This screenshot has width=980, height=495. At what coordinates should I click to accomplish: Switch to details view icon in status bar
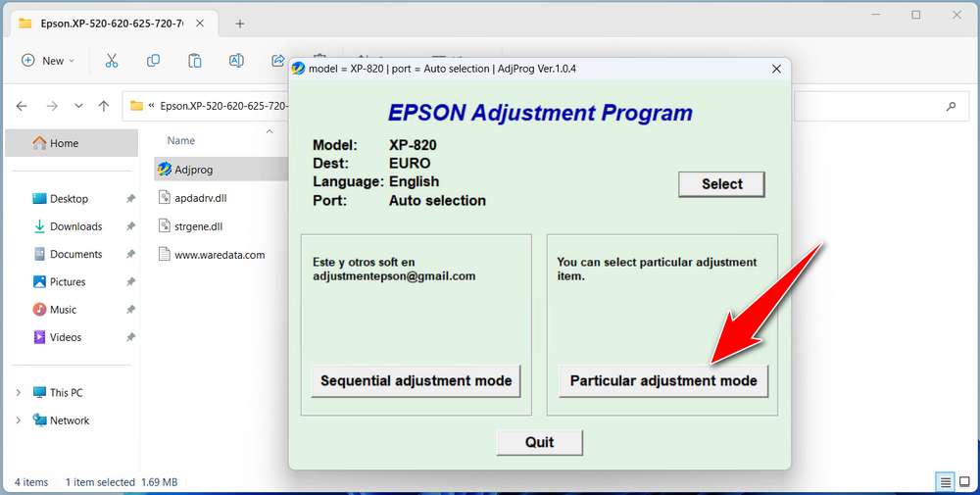[x=945, y=482]
